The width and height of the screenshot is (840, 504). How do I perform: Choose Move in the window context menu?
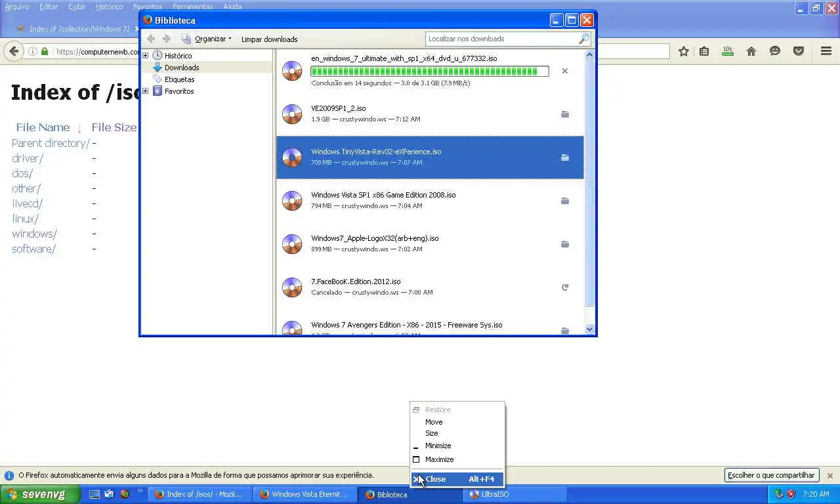tap(457, 422)
